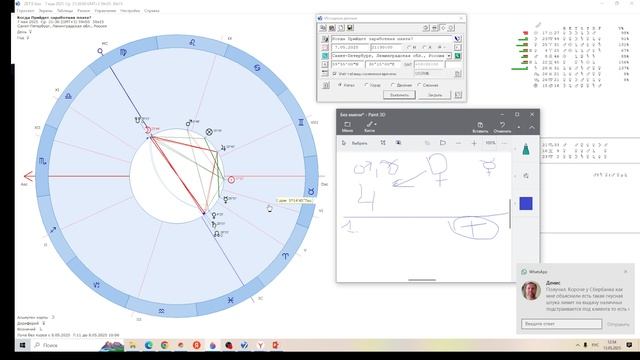Close the WhatsApp notification
Screen dimensions: 640x360
[x=626, y=271]
